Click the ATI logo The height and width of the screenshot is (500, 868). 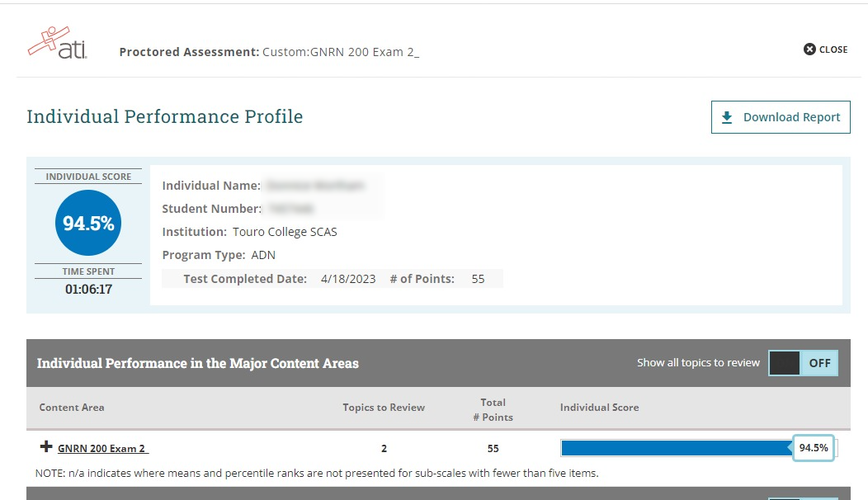57,44
